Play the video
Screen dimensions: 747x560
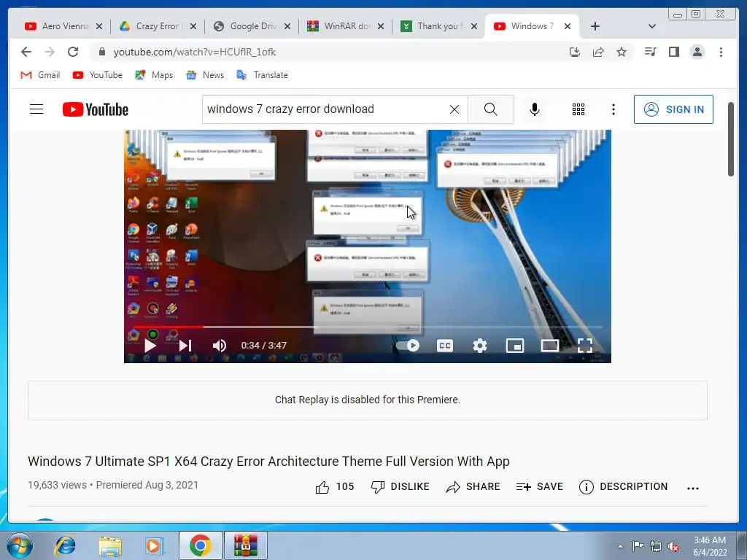[x=150, y=346]
